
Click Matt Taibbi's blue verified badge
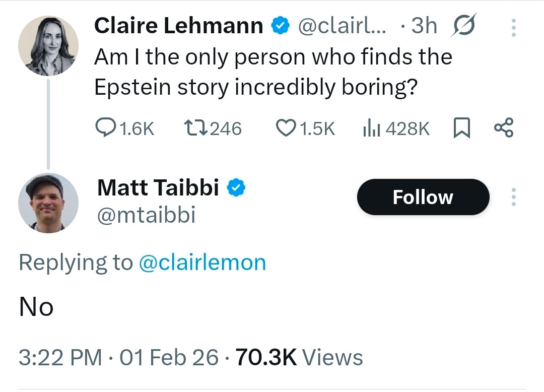tap(236, 188)
